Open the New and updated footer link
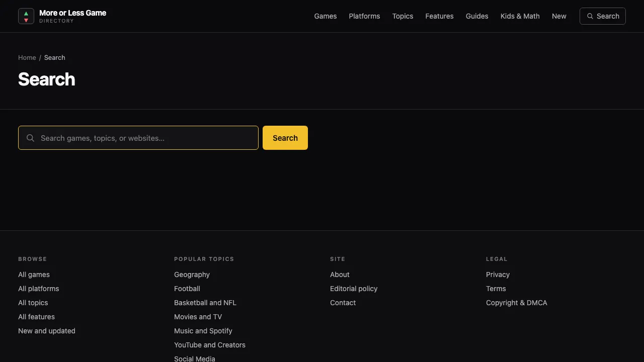 coord(47,331)
